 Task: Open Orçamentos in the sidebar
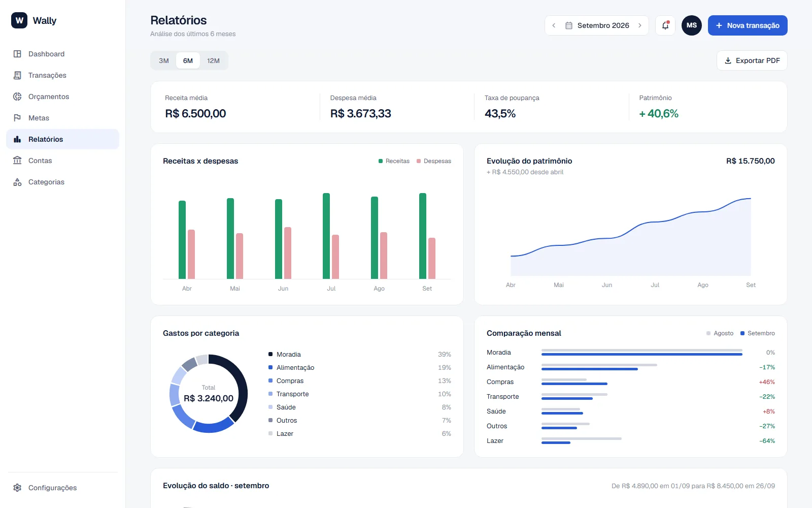pos(62,97)
